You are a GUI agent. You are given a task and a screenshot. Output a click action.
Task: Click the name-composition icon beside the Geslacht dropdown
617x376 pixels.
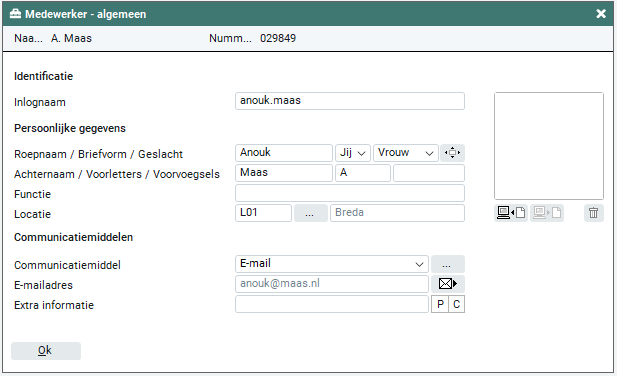click(452, 153)
